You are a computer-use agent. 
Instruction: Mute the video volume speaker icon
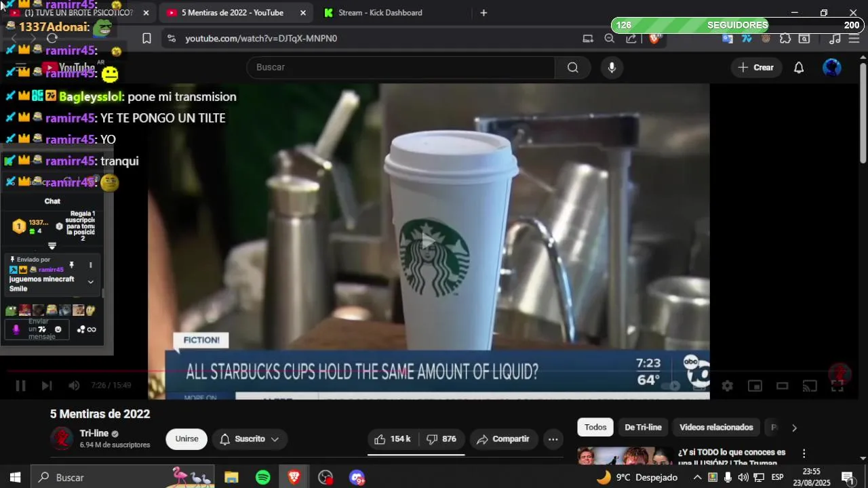[x=74, y=386]
